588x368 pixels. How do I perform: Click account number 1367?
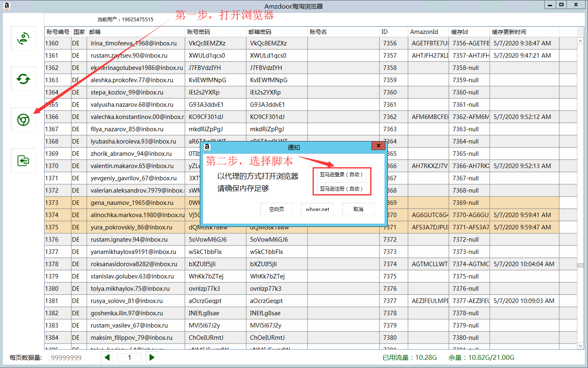click(x=51, y=129)
